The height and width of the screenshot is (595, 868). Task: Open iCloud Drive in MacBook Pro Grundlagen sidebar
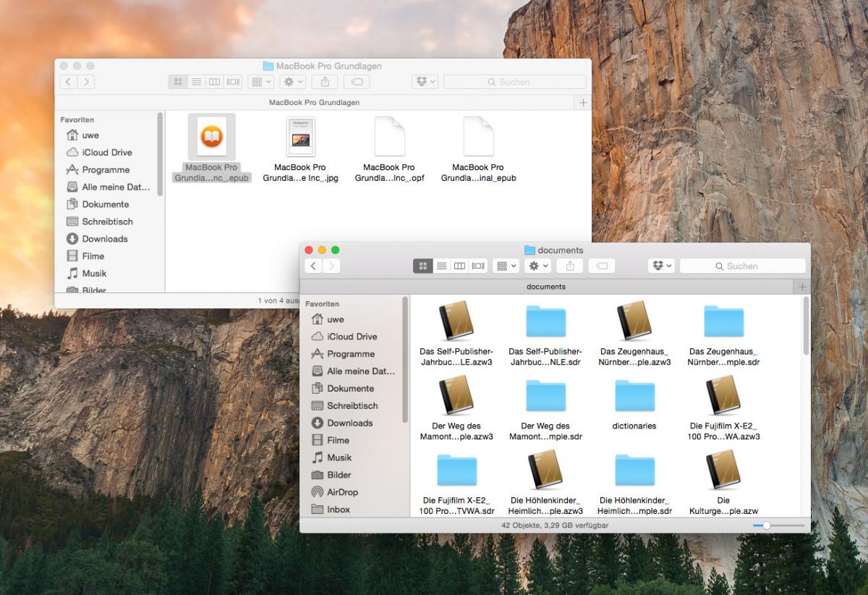(x=108, y=153)
